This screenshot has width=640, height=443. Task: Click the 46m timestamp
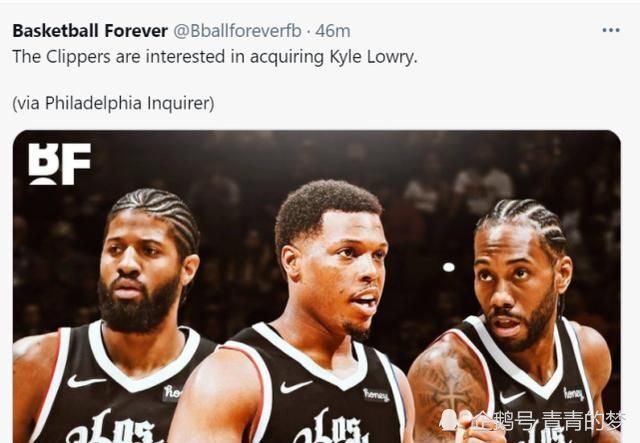click(x=333, y=31)
